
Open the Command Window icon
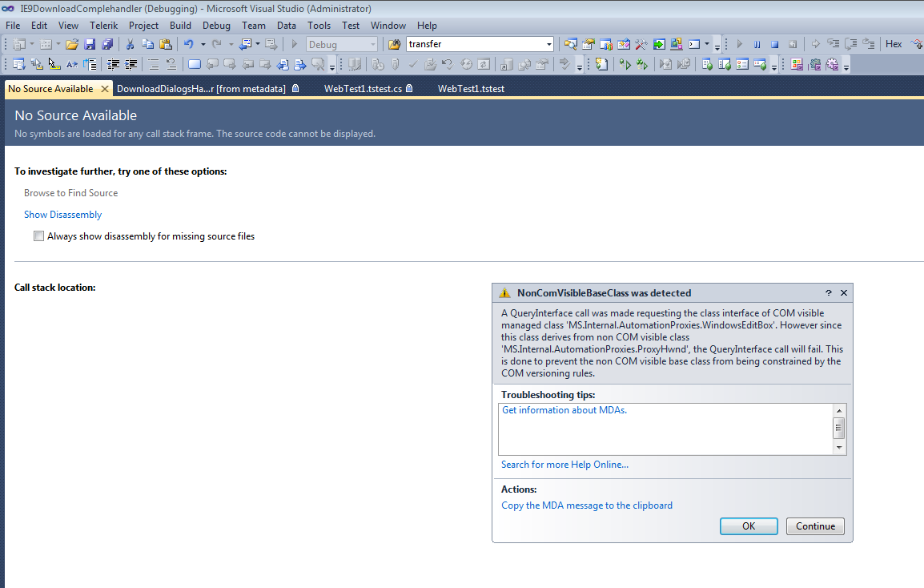[694, 44]
